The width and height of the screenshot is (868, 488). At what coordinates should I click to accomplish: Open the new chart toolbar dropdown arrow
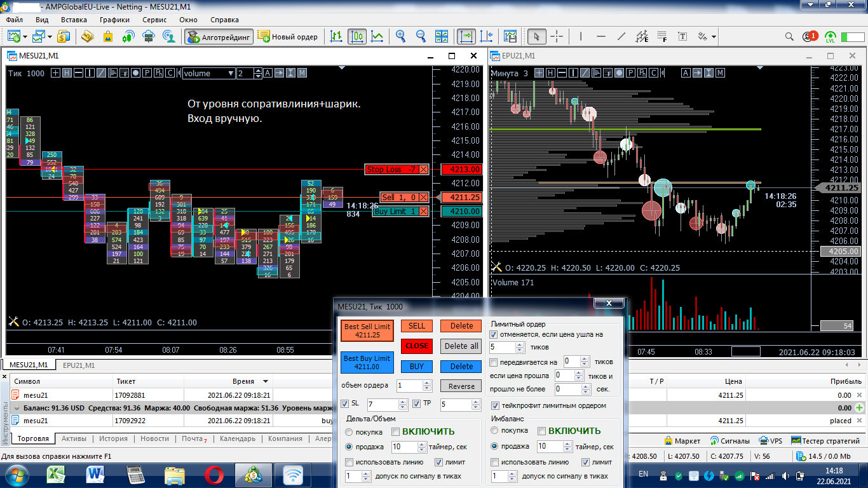24,37
